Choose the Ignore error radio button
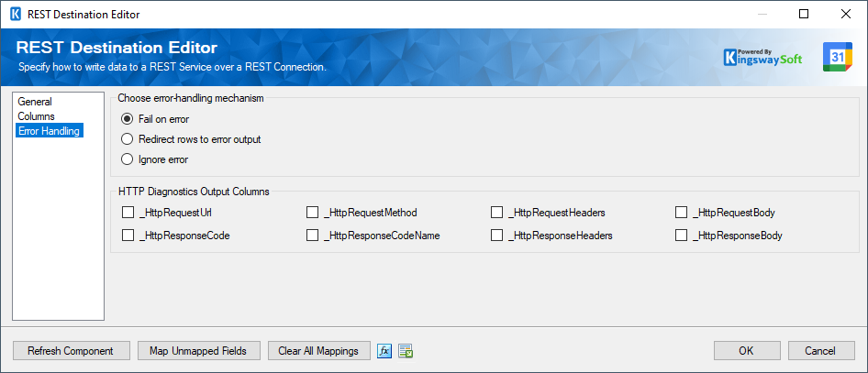Viewport: 868px width, 373px height. click(x=128, y=159)
